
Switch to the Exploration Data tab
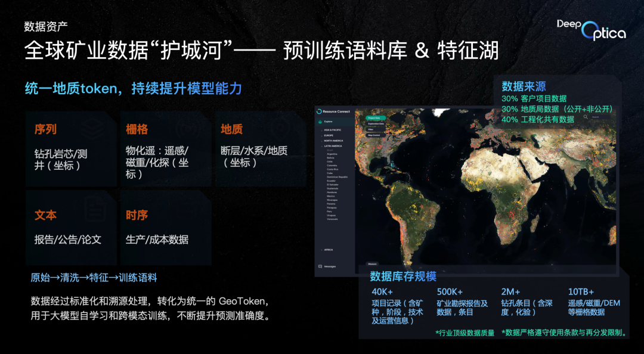pos(377,124)
